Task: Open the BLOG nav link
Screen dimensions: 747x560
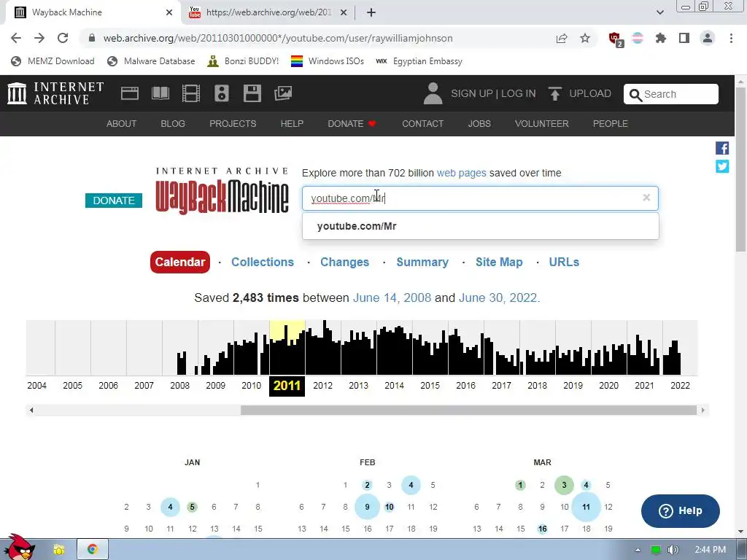Action: point(173,124)
